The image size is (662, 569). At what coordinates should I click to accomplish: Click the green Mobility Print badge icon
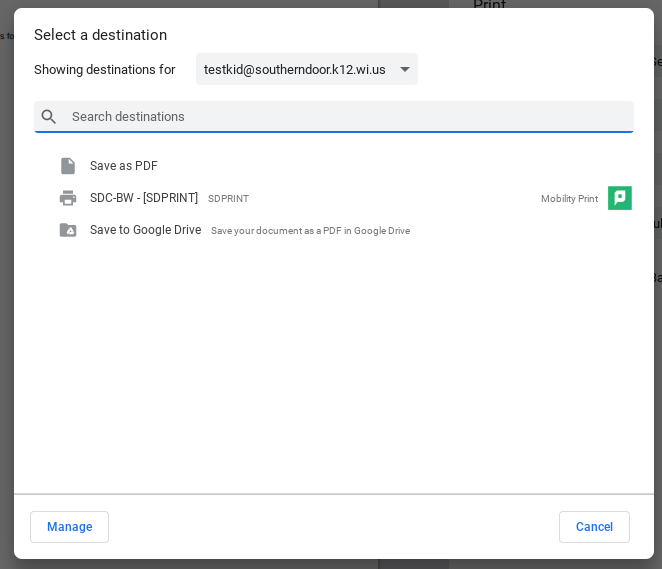coord(619,198)
